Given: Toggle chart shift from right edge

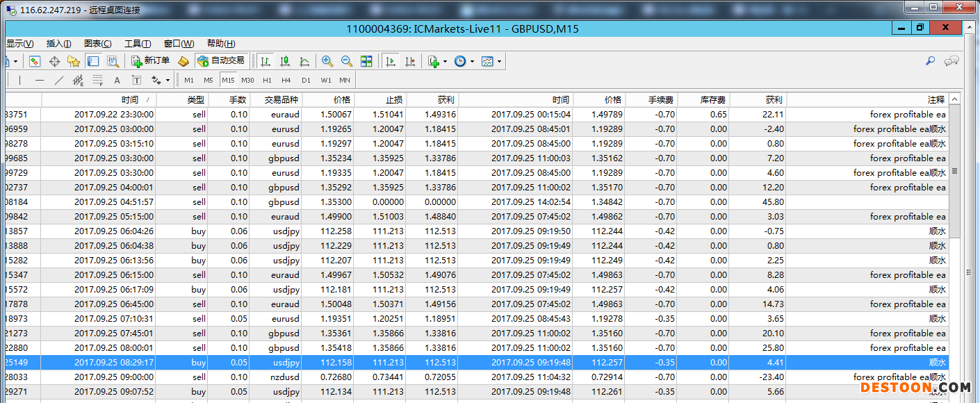Looking at the screenshot, I should coord(410,61).
